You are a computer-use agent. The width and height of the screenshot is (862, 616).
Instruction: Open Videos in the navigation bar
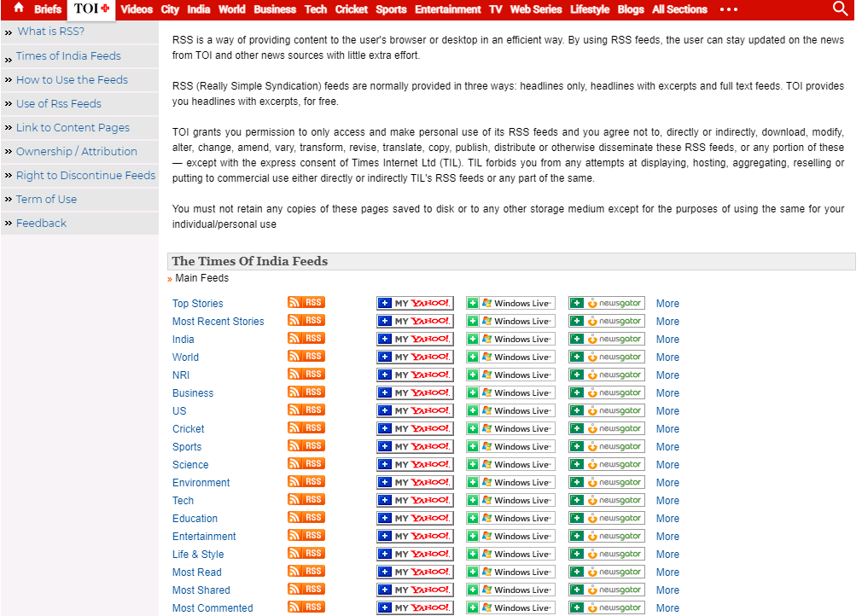point(137,9)
